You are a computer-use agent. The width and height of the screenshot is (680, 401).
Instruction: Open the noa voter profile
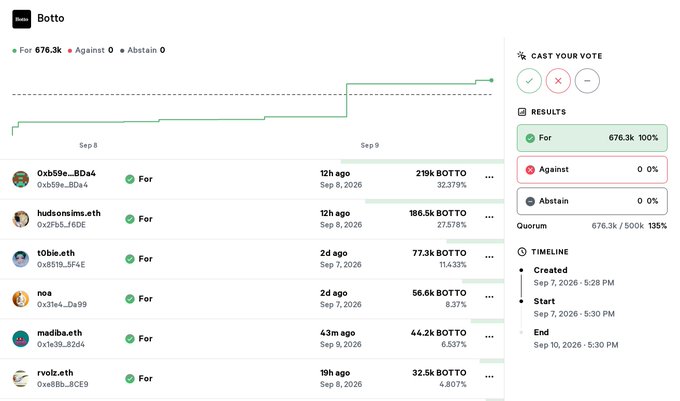[x=44, y=293]
